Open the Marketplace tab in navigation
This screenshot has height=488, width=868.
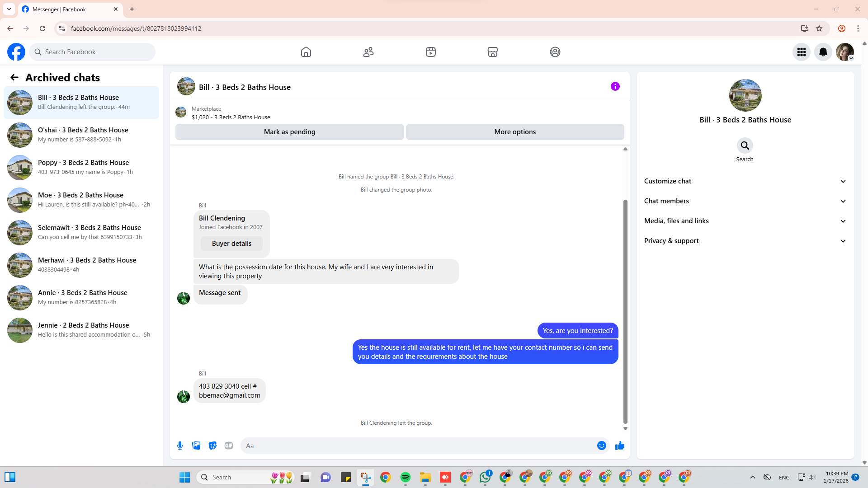[492, 52]
